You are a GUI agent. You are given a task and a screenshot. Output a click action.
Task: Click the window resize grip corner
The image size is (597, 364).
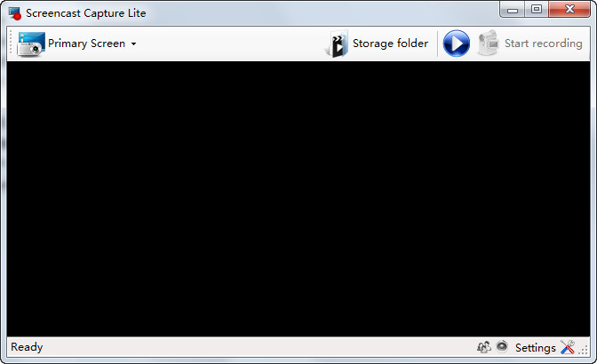583,350
